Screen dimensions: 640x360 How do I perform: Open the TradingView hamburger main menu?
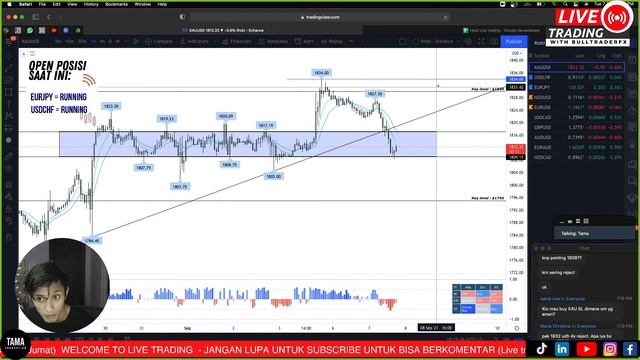click(9, 41)
